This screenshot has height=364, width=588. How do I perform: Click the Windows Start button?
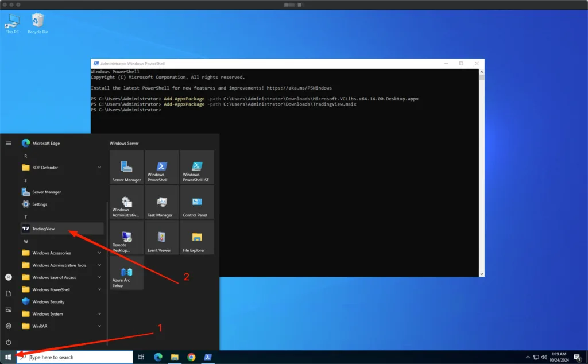pyautogui.click(x=8, y=357)
